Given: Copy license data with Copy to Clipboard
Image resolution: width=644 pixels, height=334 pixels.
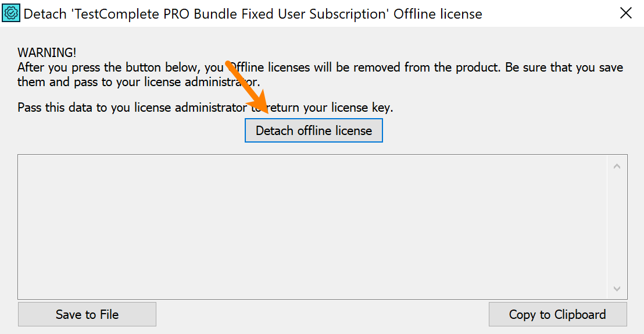Looking at the screenshot, I should coord(557,314).
